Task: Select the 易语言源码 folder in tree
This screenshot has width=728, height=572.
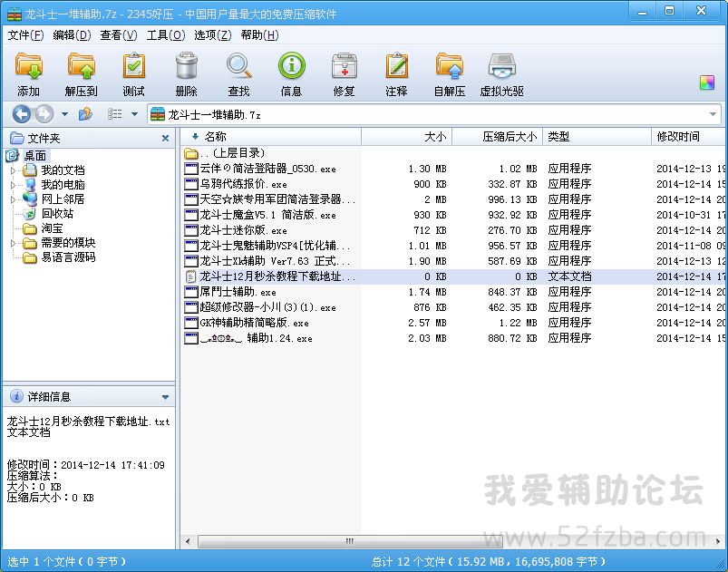Action: coord(68,257)
